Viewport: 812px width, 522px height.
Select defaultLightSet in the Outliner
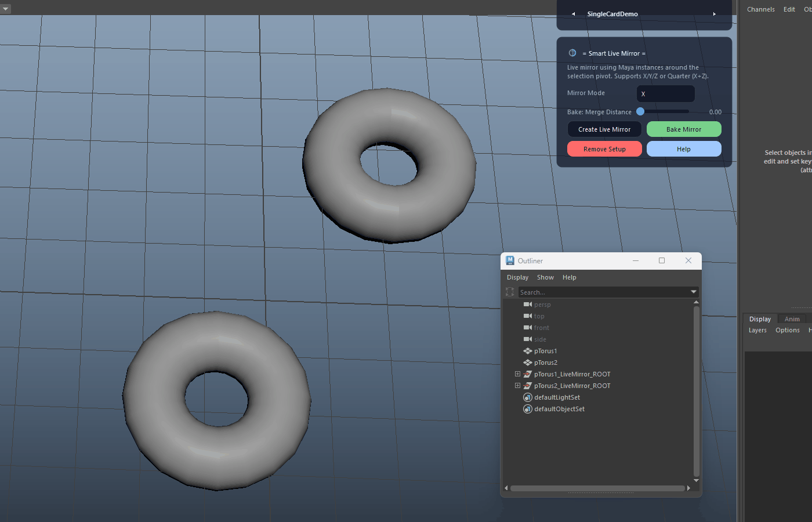click(557, 397)
